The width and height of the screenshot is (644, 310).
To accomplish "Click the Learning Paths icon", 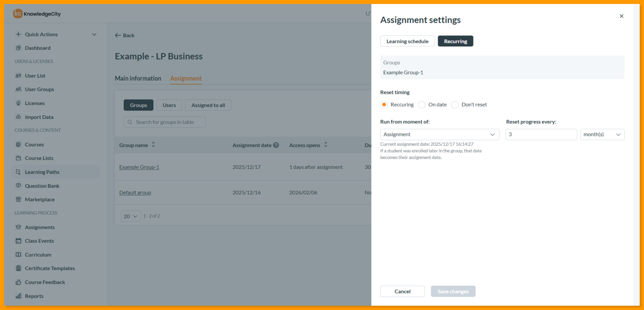I will 18,172.
